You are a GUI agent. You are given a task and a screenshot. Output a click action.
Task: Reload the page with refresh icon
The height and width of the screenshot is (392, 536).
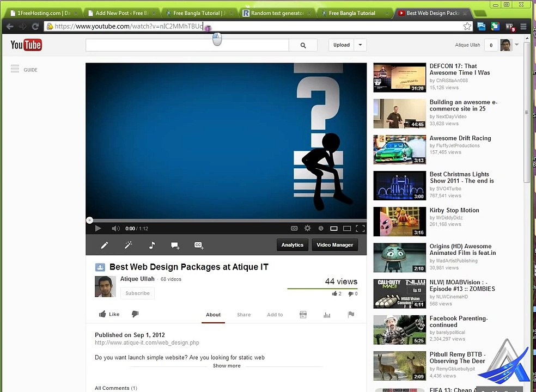pyautogui.click(x=35, y=26)
